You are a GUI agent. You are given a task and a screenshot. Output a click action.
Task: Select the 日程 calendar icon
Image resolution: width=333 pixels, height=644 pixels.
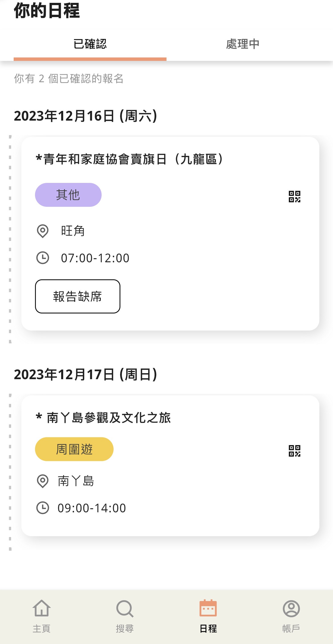click(208, 608)
